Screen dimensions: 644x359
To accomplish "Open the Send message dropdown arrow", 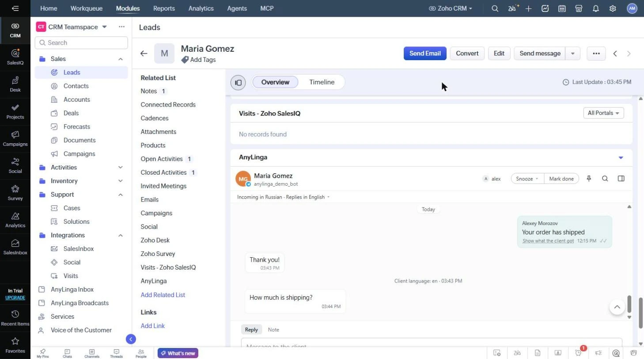I will point(573,53).
